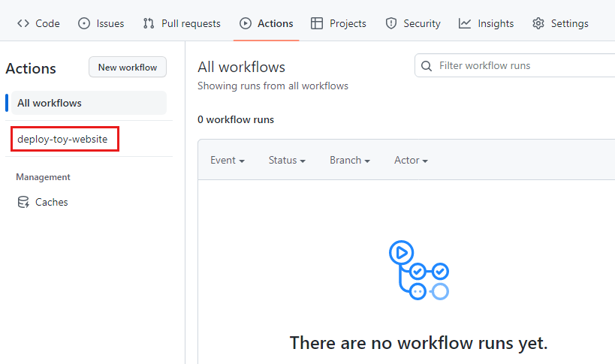Open the Actor filter dropdown

(411, 161)
